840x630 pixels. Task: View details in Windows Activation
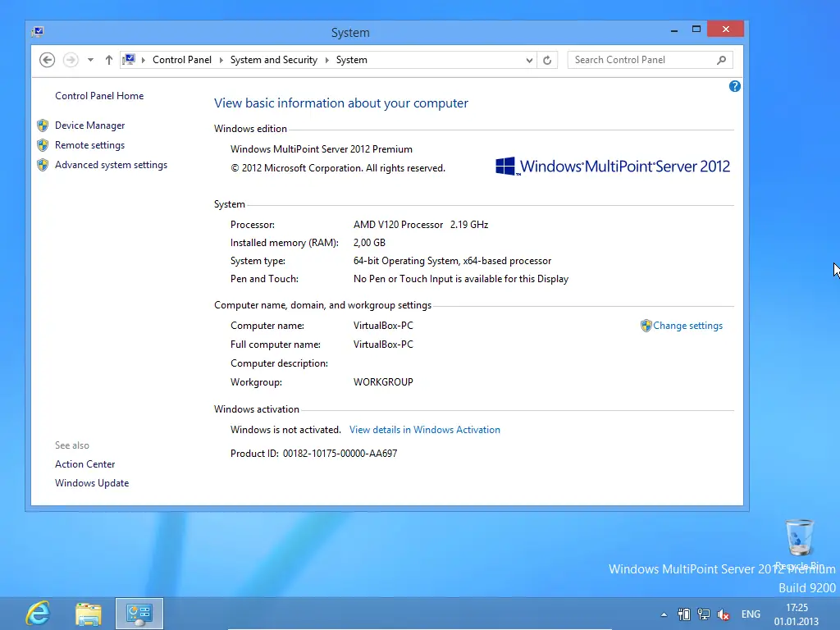(425, 429)
